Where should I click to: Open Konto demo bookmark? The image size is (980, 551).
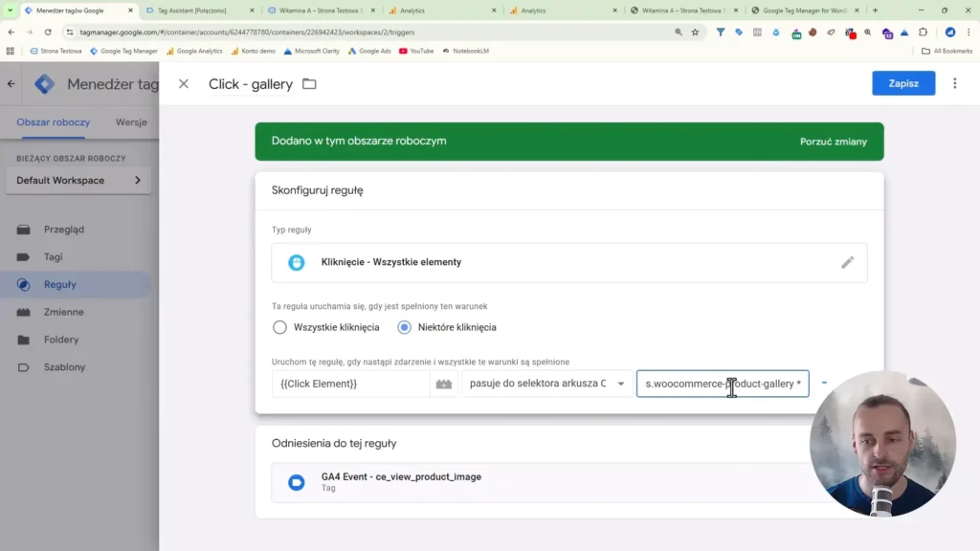click(x=253, y=52)
